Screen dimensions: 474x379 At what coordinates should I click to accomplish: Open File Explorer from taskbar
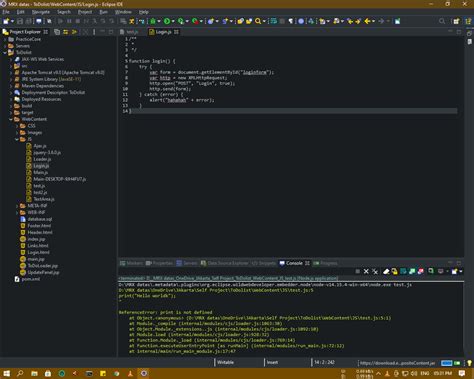[x=34, y=373]
